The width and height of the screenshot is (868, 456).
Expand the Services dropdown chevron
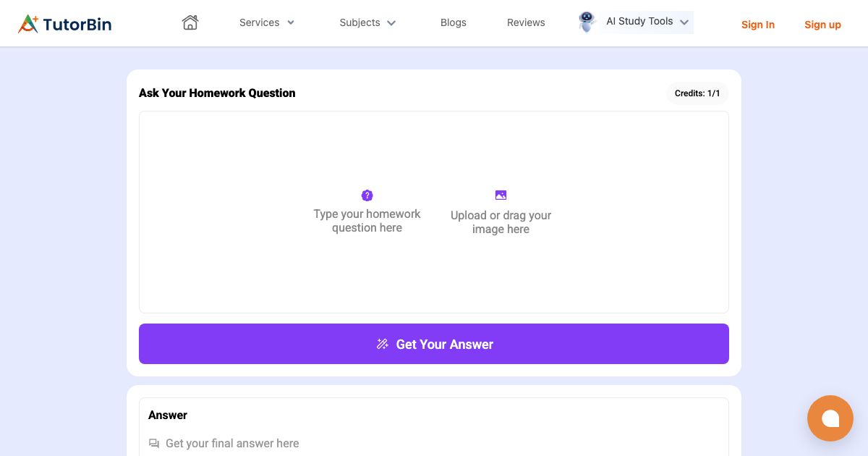pyautogui.click(x=291, y=22)
